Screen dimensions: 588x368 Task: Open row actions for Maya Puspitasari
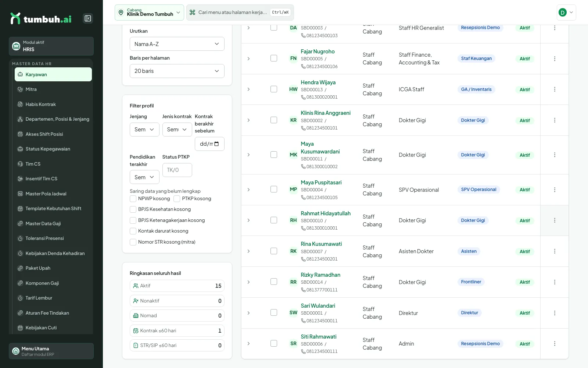click(555, 190)
